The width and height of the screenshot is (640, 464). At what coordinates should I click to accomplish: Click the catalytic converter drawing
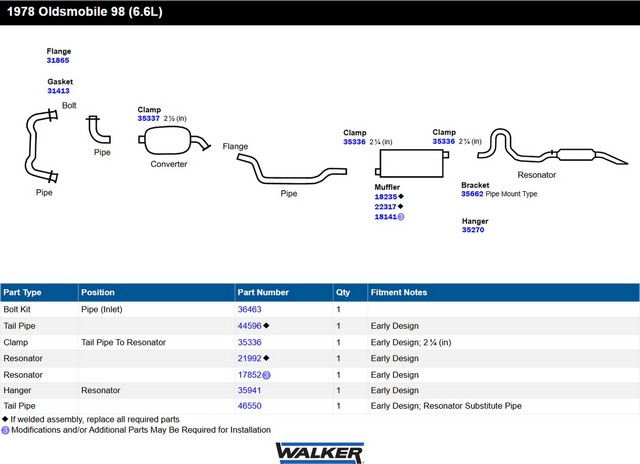(174, 140)
